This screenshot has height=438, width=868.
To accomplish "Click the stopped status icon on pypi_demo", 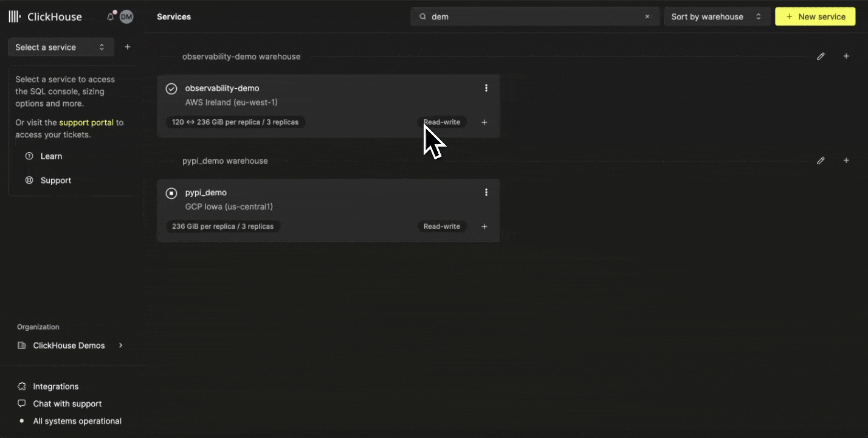I will point(171,193).
